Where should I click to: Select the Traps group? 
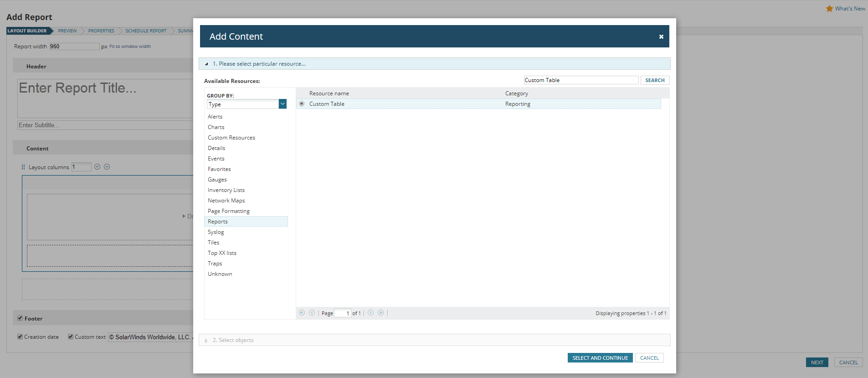[x=215, y=264]
